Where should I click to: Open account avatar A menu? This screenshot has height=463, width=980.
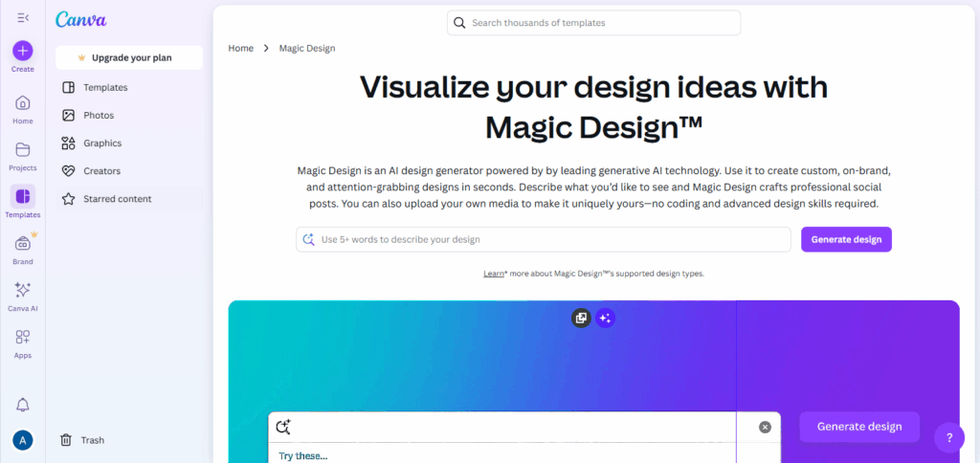pyautogui.click(x=23, y=440)
